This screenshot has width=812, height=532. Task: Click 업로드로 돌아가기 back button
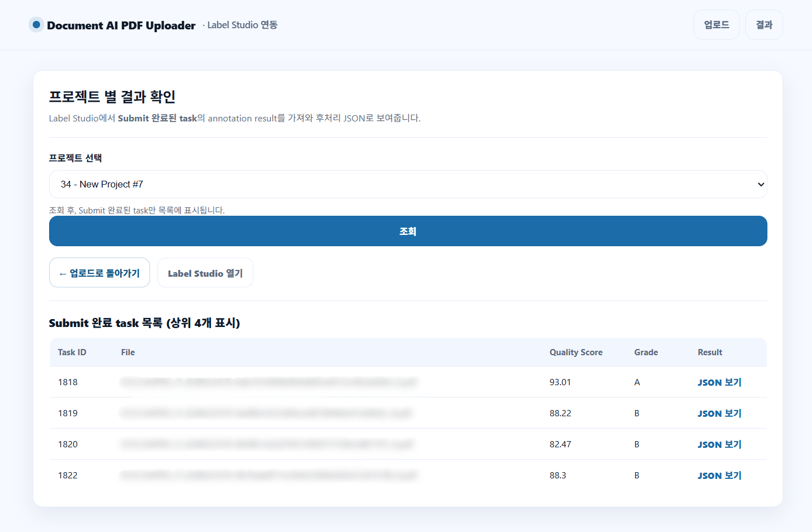click(99, 273)
